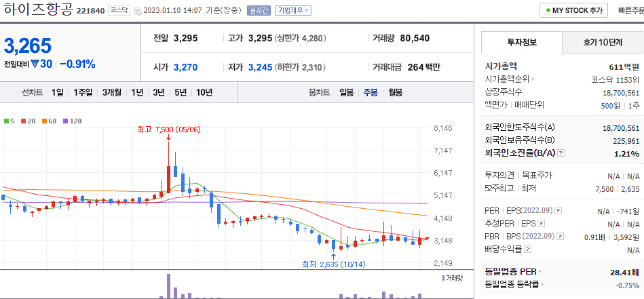Click 전일 value 3,295

click(186, 39)
